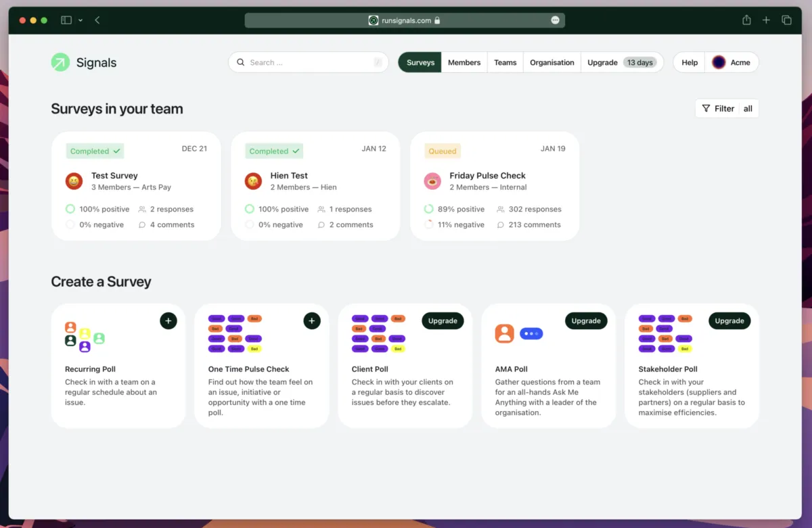Go to the Organisation tab
The width and height of the screenshot is (812, 528).
pos(552,62)
